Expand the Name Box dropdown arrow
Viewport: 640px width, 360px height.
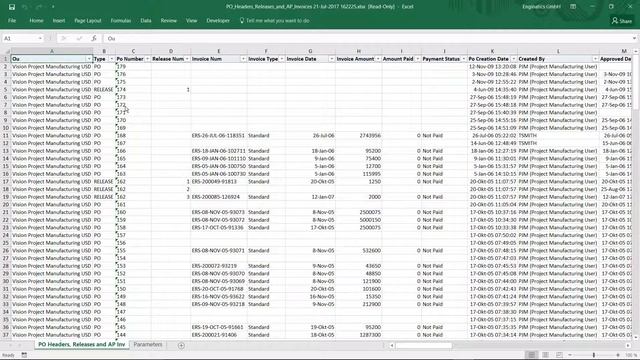pyautogui.click(x=40, y=38)
